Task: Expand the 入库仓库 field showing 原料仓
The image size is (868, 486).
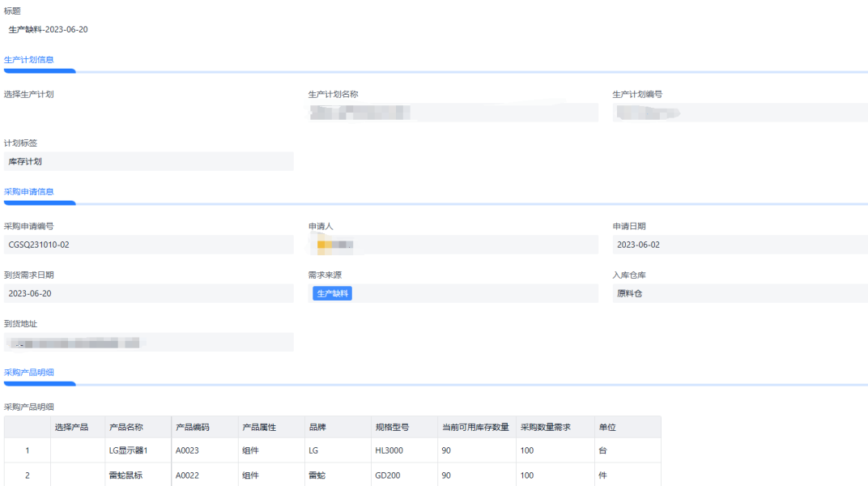Action: coord(739,293)
